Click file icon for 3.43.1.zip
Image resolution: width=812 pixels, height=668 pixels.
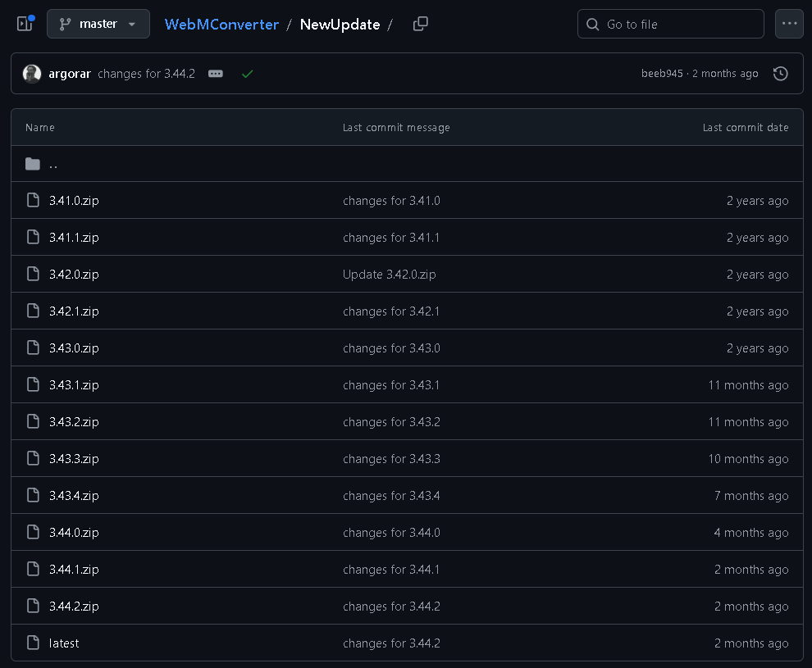(33, 384)
